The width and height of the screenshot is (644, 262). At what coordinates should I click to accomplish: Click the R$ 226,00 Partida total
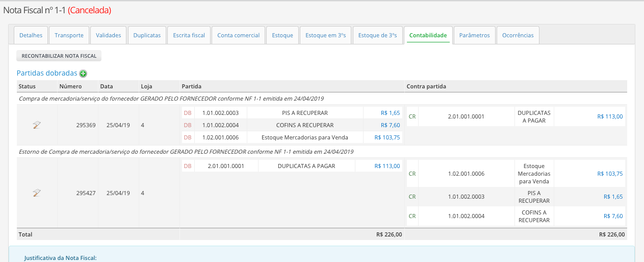389,234
